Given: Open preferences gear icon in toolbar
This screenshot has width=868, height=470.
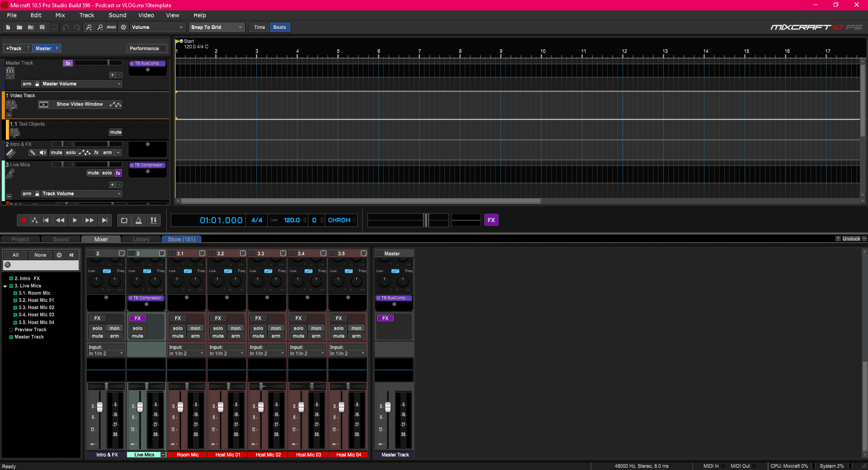Looking at the screenshot, I should tap(123, 28).
